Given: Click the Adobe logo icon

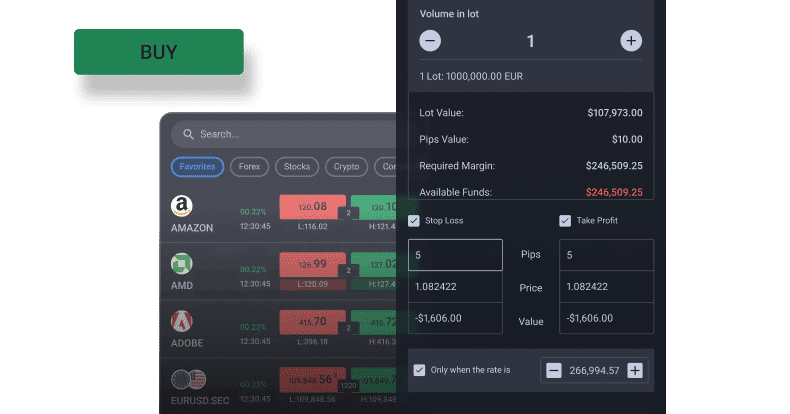Looking at the screenshot, I should 181,321.
